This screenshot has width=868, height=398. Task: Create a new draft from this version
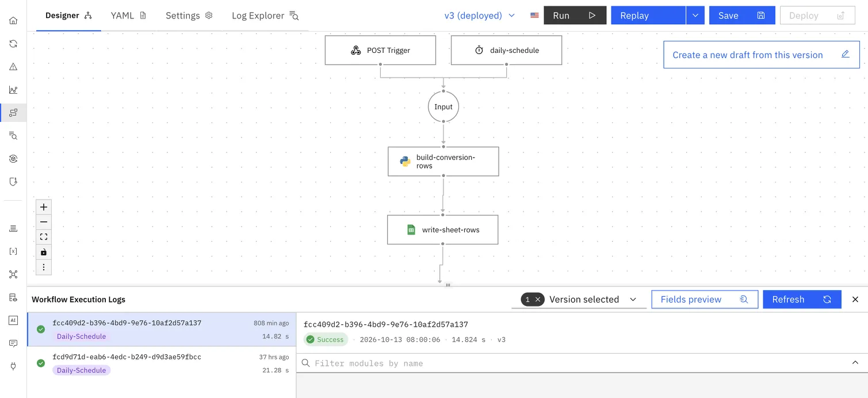[x=761, y=55]
